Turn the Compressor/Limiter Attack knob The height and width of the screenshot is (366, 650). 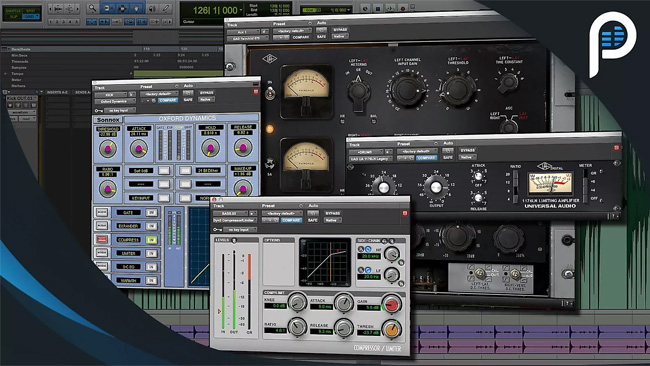344,303
